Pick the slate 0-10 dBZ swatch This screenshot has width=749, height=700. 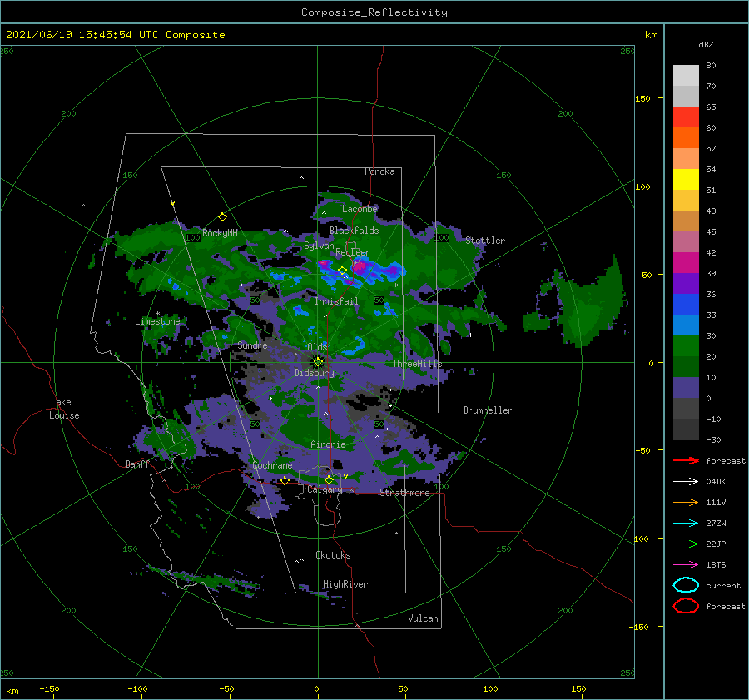coord(686,387)
